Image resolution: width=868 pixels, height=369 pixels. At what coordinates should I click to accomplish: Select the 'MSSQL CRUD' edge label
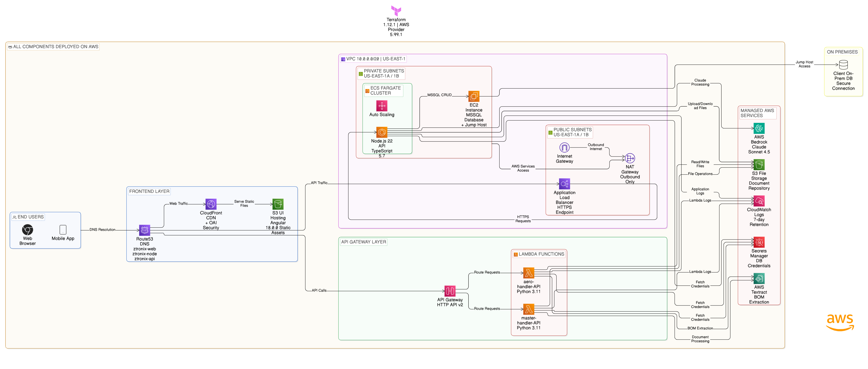[x=439, y=95]
